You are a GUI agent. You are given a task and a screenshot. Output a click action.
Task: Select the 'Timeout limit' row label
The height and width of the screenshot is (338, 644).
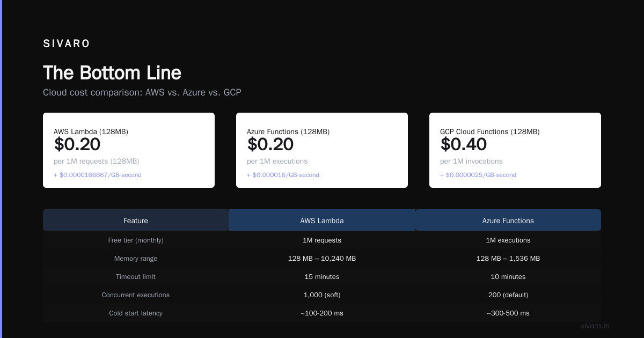coord(136,277)
